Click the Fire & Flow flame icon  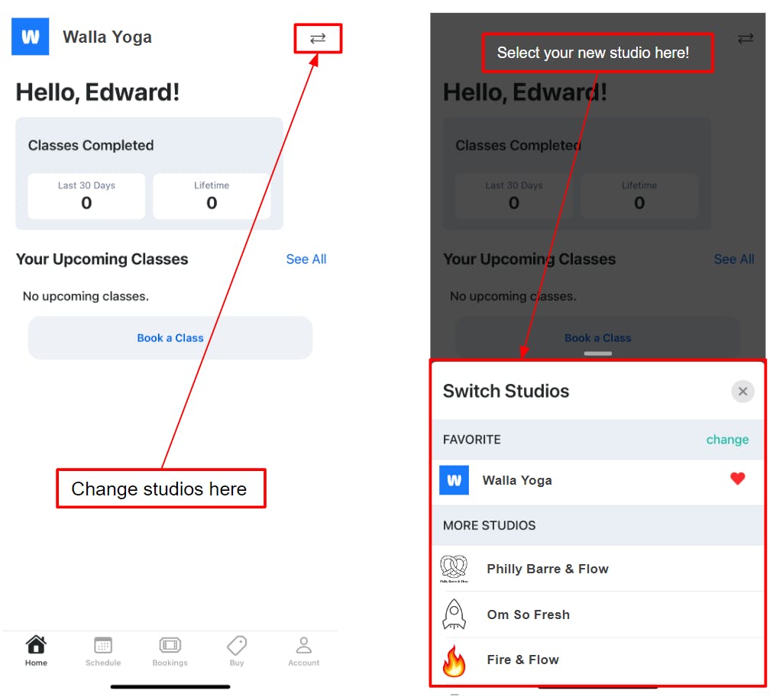[454, 660]
